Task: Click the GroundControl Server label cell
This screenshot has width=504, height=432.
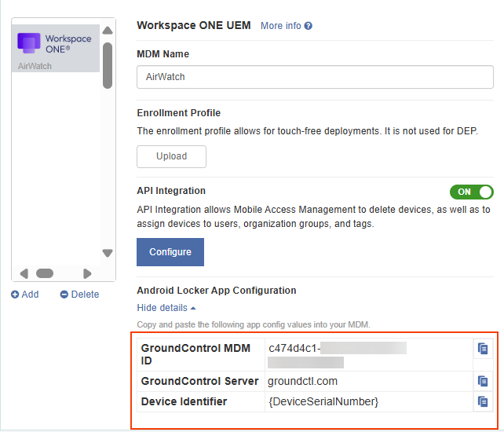Action: [200, 381]
